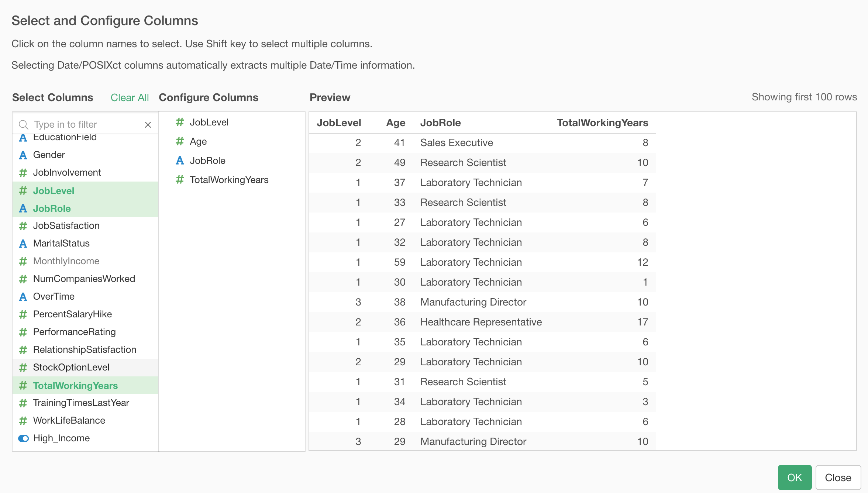Screen dimensions: 868x493
Task: Click the character type icon beside Gender
Action: 23,155
